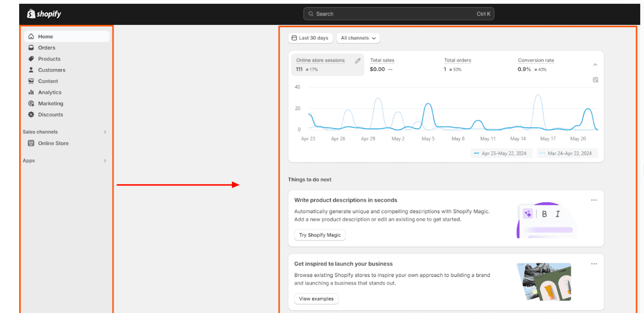The width and height of the screenshot is (644, 313).
Task: Open the Home menu item
Action: coord(67,37)
